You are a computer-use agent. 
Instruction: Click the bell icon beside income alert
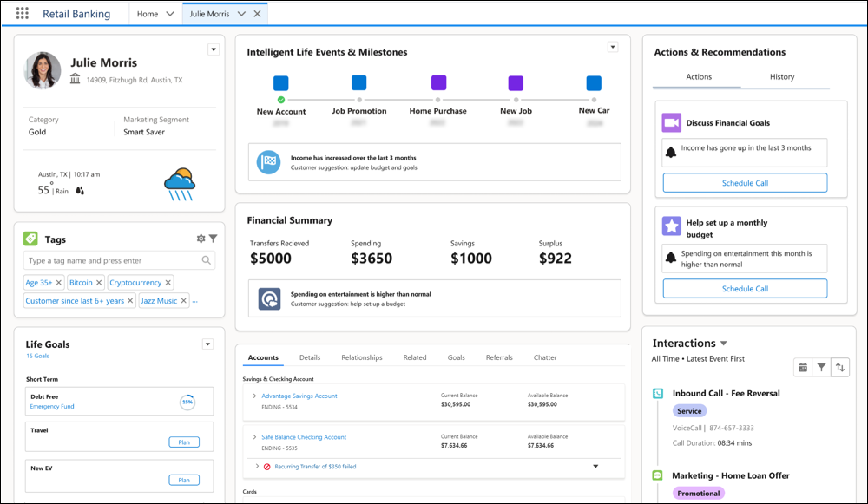[x=670, y=152]
